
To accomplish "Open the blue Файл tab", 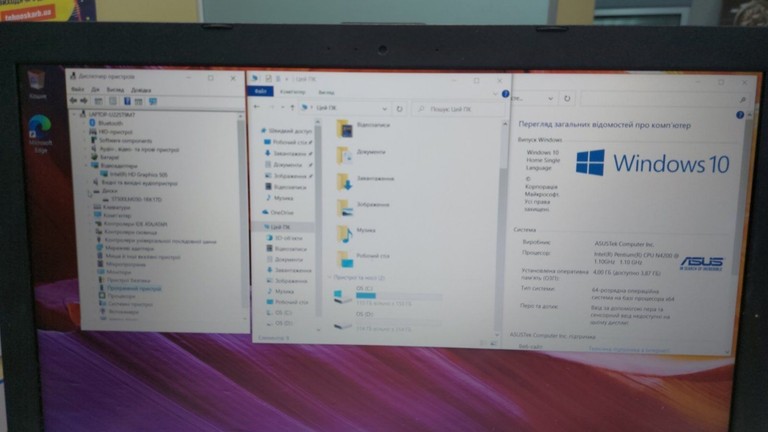I will click(261, 92).
